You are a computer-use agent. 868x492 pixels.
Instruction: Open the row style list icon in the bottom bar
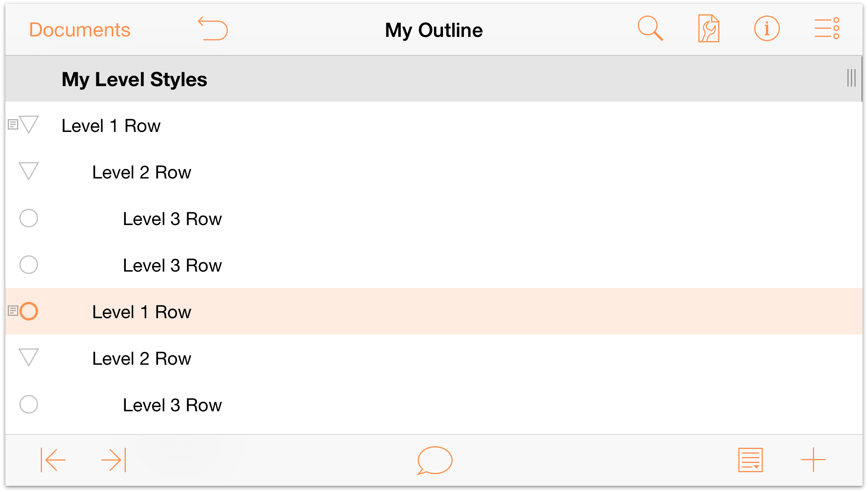[x=750, y=460]
